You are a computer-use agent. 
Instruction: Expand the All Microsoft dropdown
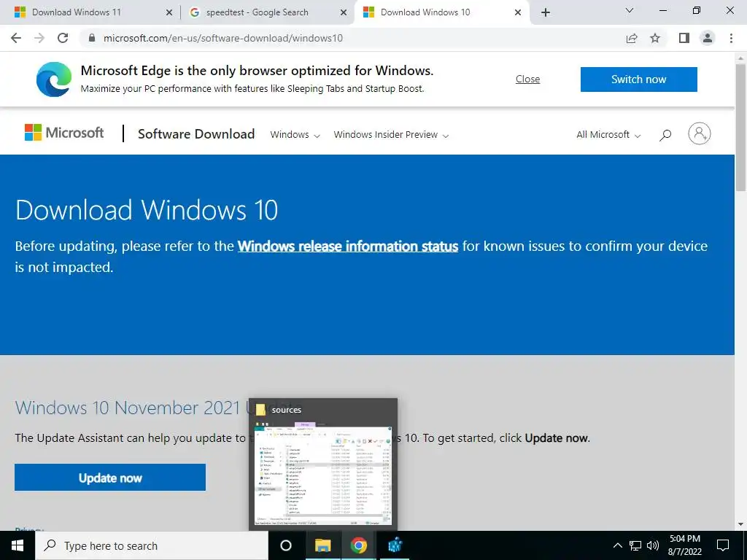coord(608,135)
